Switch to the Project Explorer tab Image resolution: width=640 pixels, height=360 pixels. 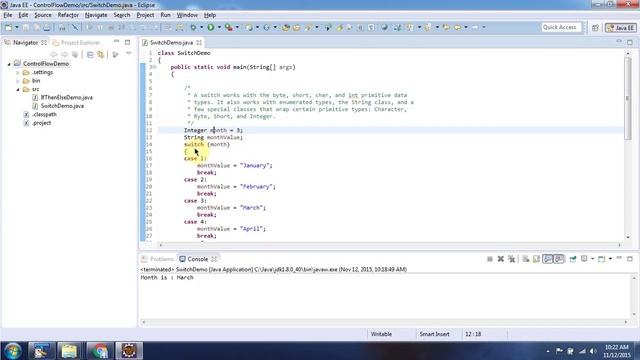[x=76, y=42]
